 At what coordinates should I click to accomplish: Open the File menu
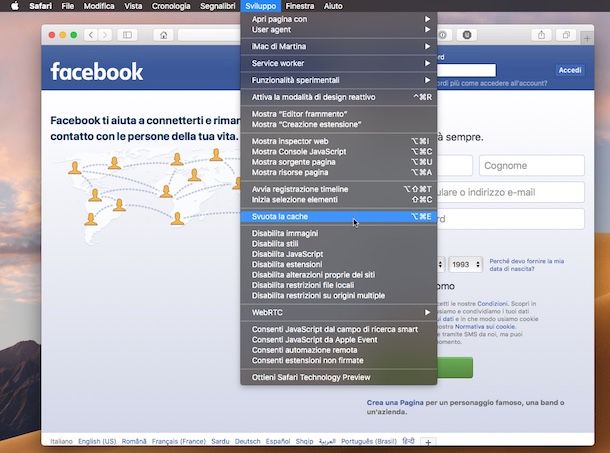[67, 6]
